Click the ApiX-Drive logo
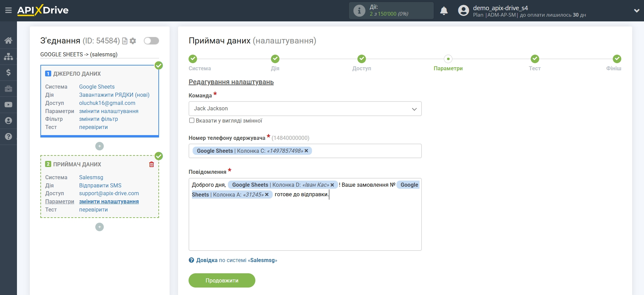644x295 pixels. (x=43, y=10)
